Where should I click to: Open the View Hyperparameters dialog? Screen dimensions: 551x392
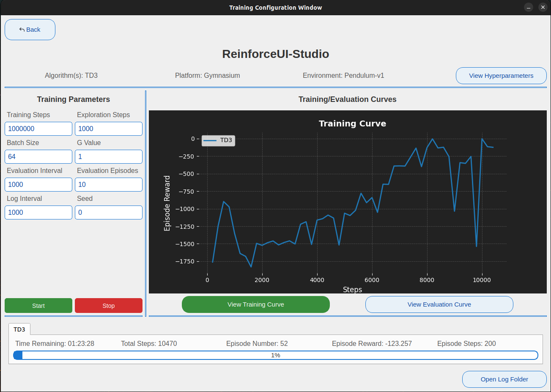[x=501, y=75]
